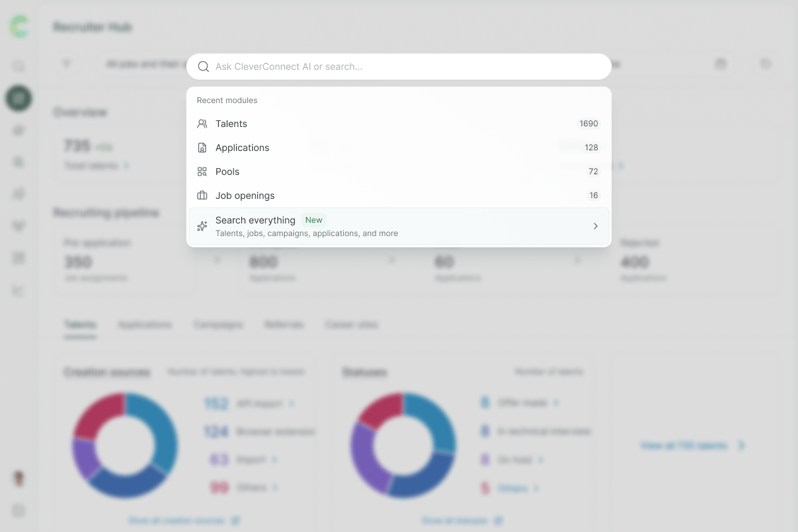This screenshot has height=532, width=798.
Task: Open the Job openings recent module
Action: click(399, 196)
